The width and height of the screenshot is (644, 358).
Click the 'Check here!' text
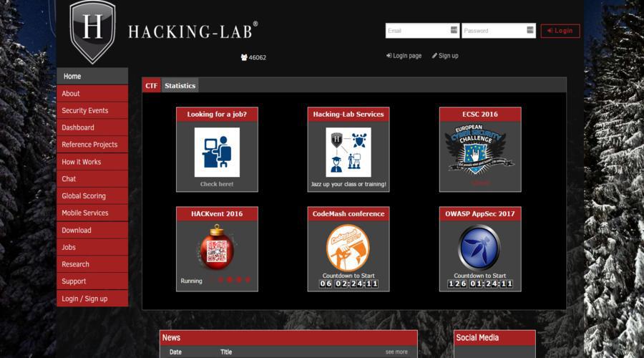coord(216,184)
